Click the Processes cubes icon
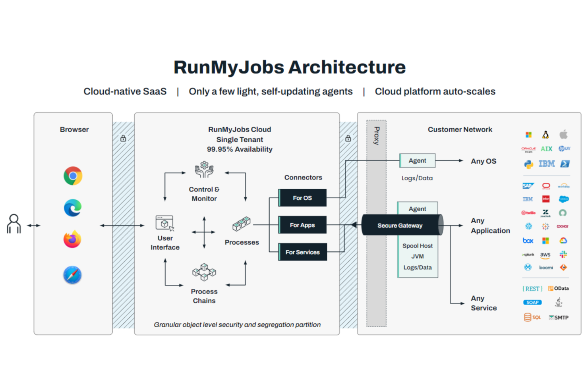Screen dimensions: 588x392 click(242, 224)
